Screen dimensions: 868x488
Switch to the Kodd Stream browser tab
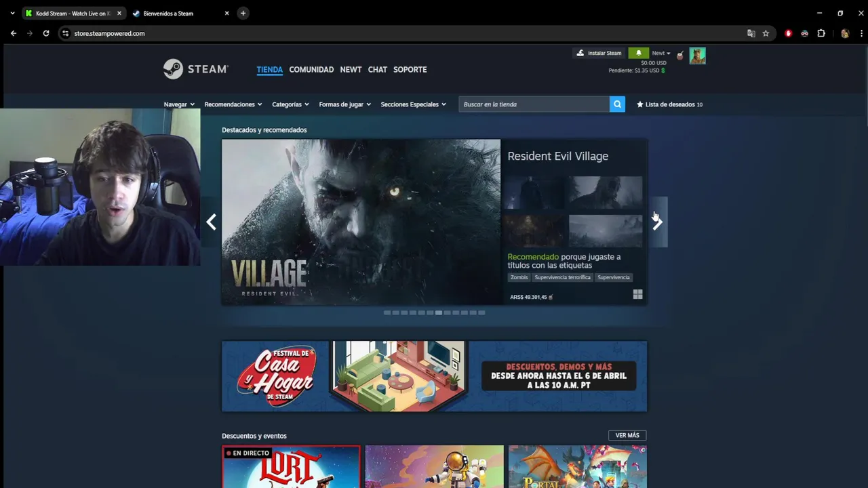(x=73, y=13)
